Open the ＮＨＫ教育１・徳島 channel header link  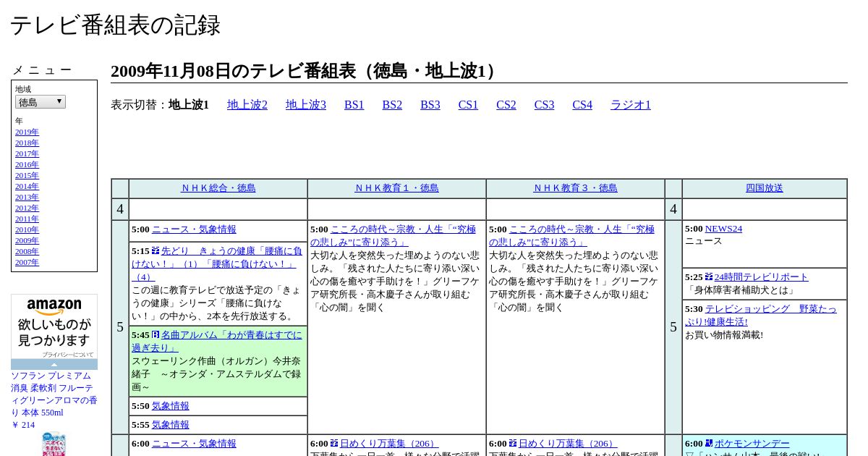pos(397,188)
